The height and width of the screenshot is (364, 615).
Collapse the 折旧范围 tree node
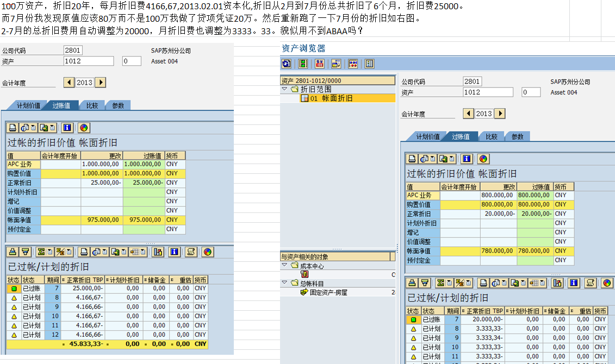coord(284,89)
